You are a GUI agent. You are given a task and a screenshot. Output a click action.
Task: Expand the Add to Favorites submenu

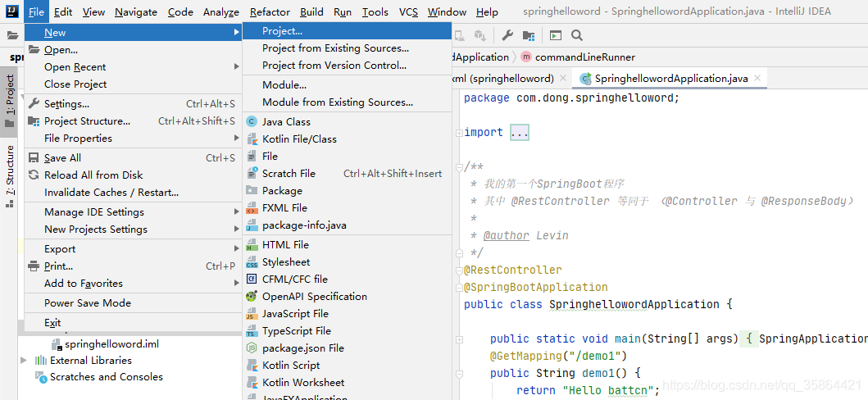[x=134, y=284]
